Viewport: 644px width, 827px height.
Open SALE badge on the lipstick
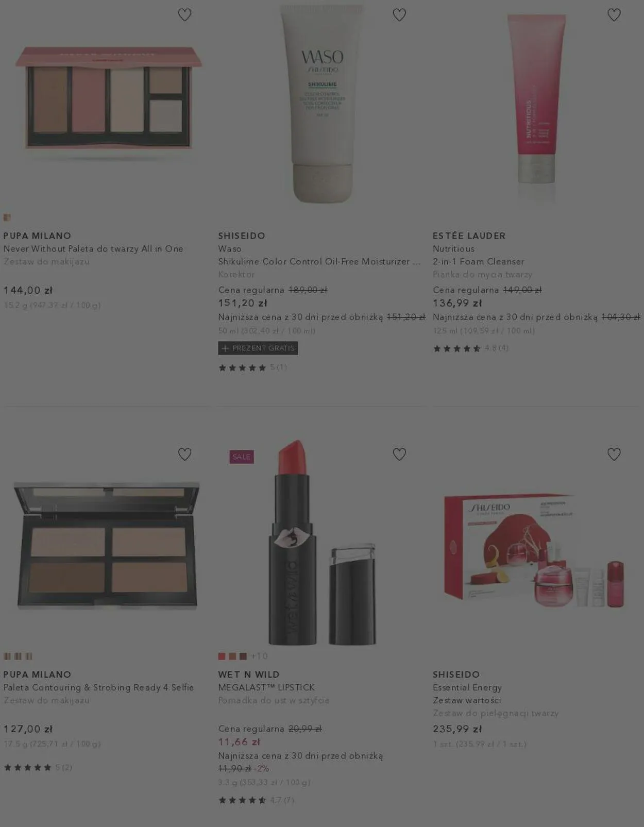(x=242, y=457)
